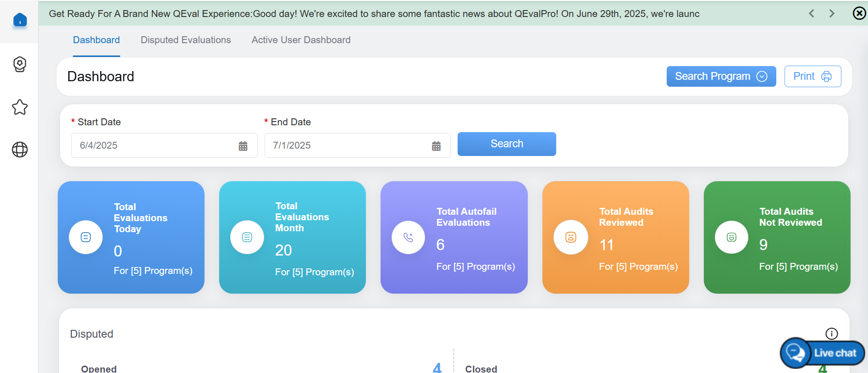Click the Total Evaluations Today list icon

(86, 237)
